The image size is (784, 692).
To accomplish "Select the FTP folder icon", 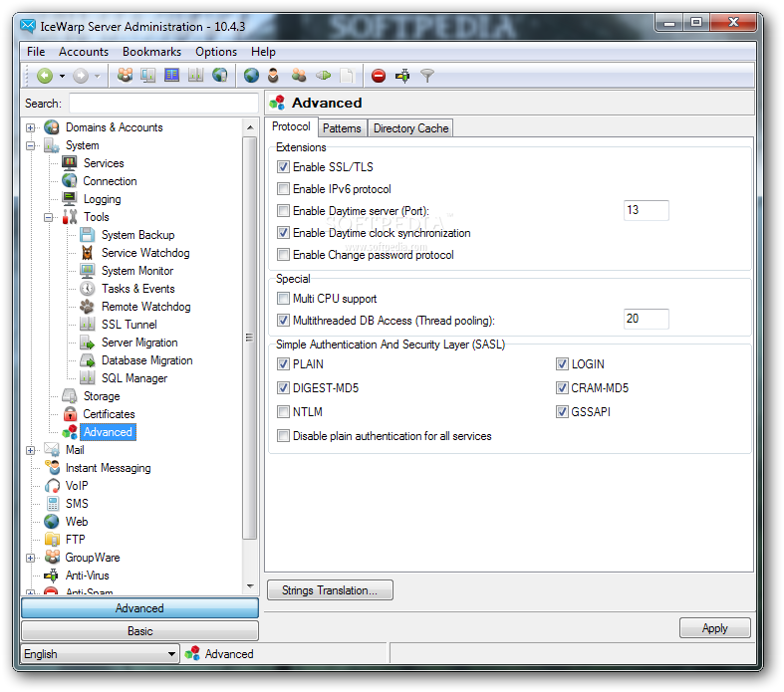I will 52,540.
